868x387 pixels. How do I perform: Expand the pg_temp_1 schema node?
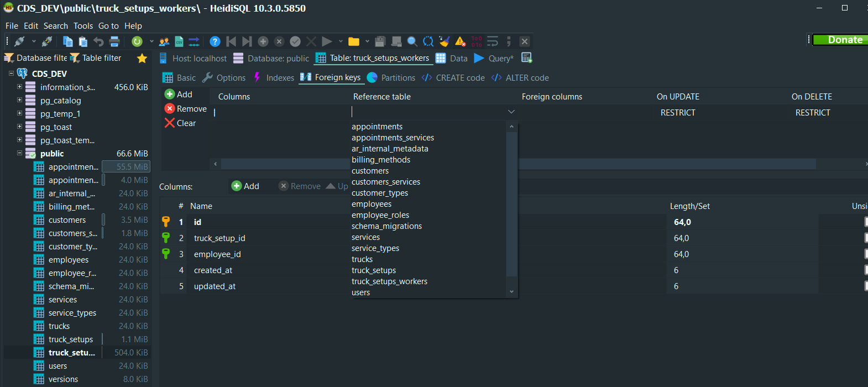[x=19, y=113]
